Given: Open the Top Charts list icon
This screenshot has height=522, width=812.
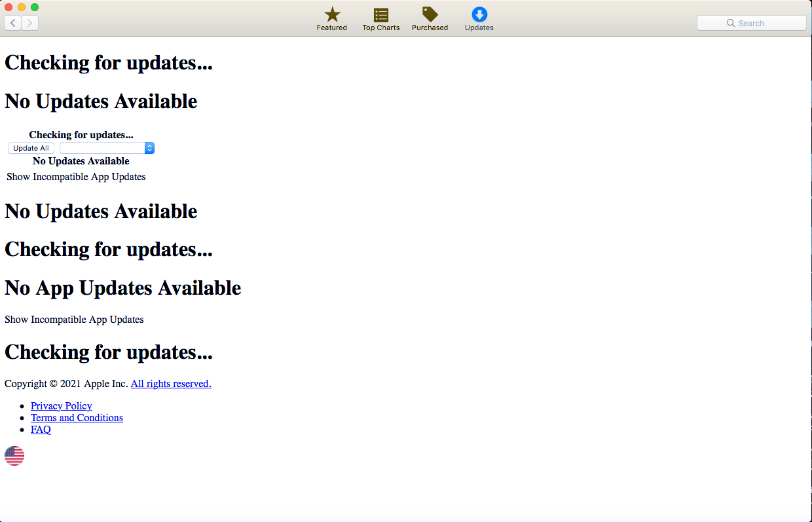Looking at the screenshot, I should coord(381,15).
